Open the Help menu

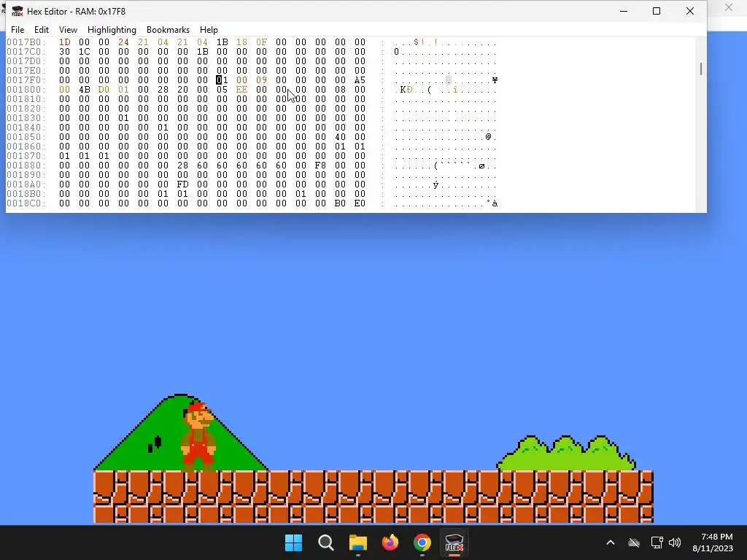click(x=209, y=29)
